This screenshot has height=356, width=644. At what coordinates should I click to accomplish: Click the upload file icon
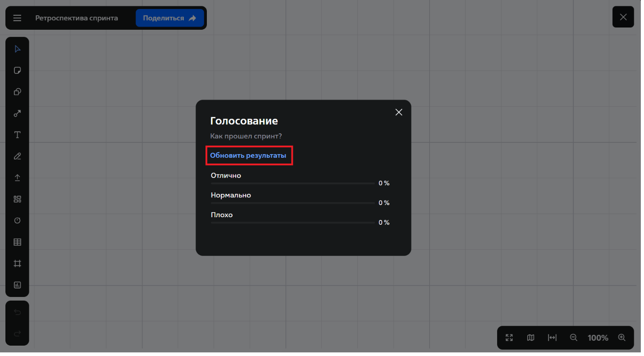[17, 178]
